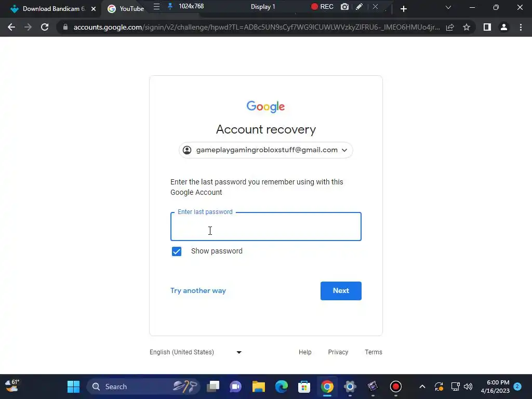Viewport: 532px width, 399px height.
Task: Go back to the previous page
Action: pyautogui.click(x=11, y=27)
